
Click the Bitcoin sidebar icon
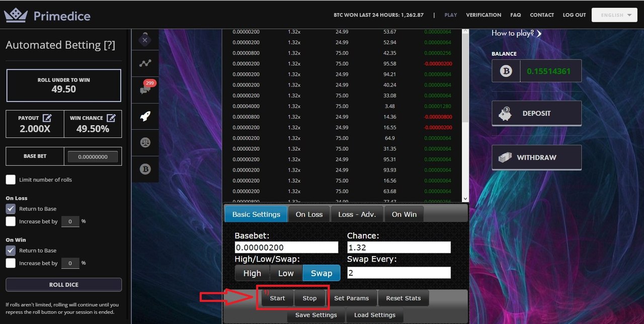(x=145, y=169)
